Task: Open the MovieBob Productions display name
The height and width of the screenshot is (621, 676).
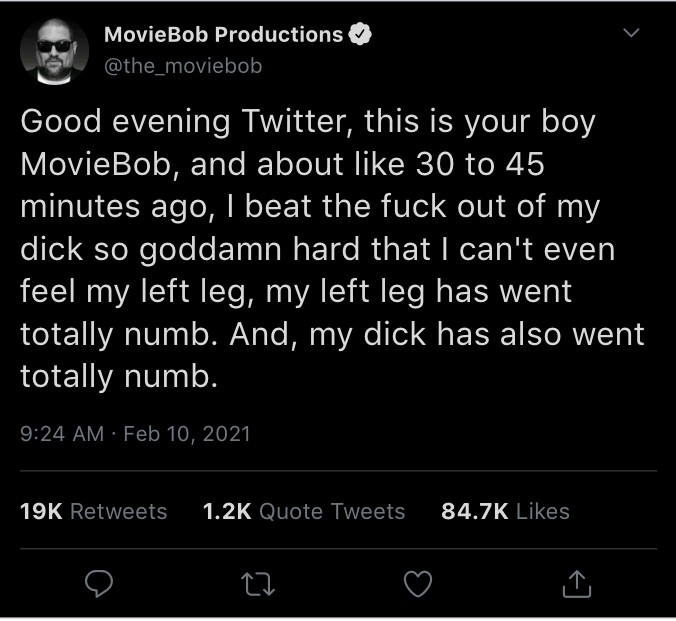Action: pyautogui.click(x=223, y=34)
